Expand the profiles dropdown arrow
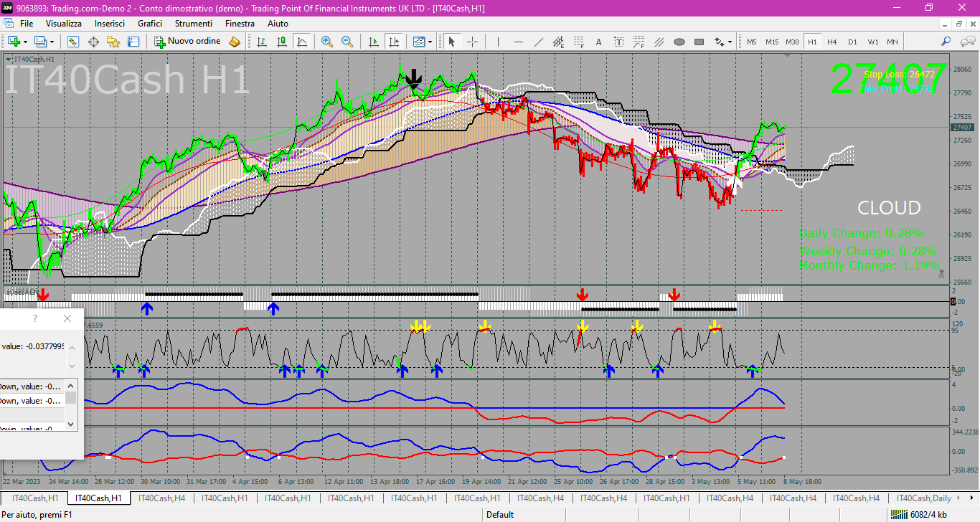 coord(52,42)
